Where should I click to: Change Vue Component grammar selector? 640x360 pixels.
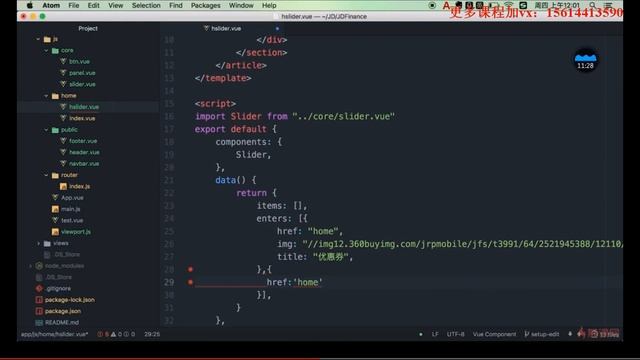tap(494, 334)
